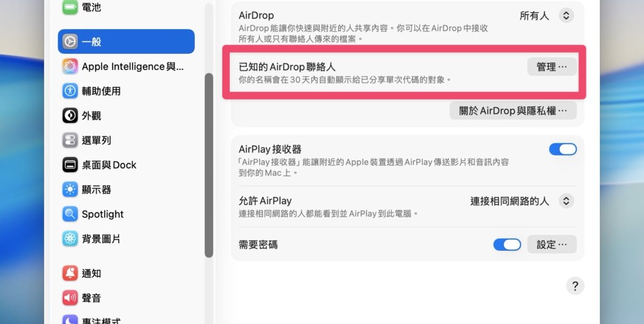Screen dimensions: 644x324
Task: Click the 設定… password button
Action: click(552, 244)
